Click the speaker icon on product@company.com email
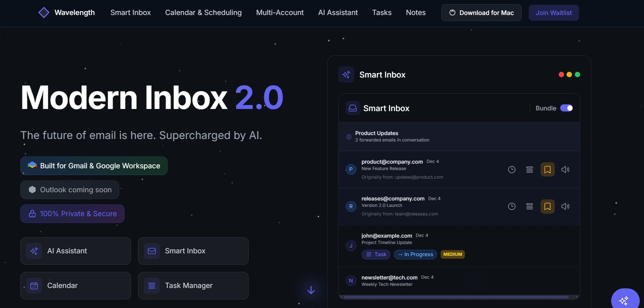644x308 pixels. click(565, 170)
